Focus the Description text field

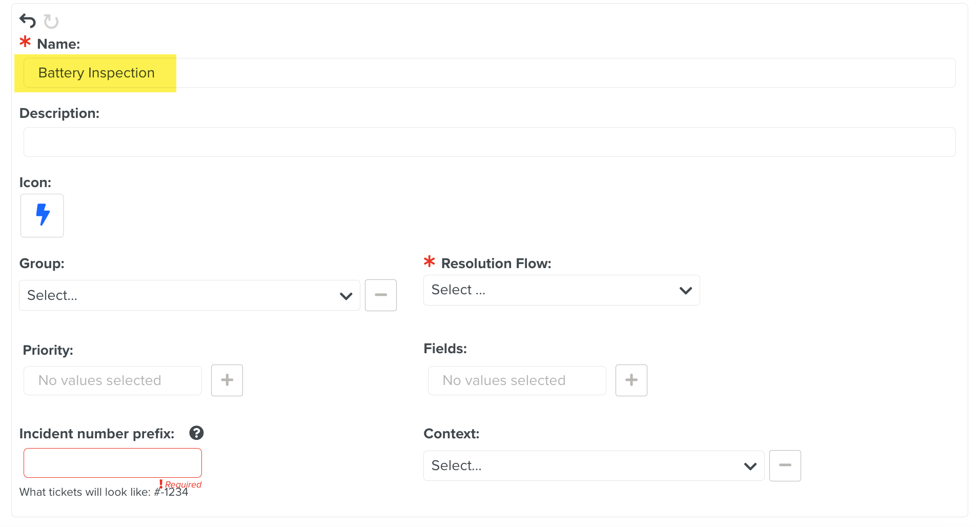[489, 142]
